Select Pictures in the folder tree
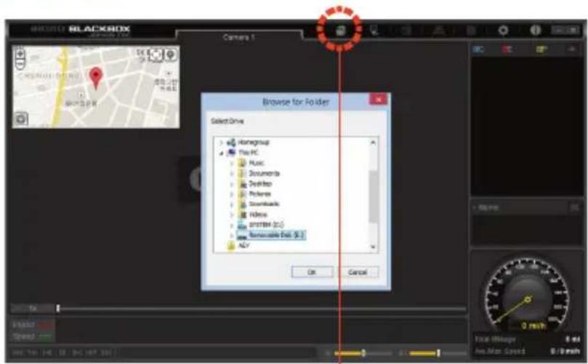Screen dimensions: 588x364 click(260, 194)
